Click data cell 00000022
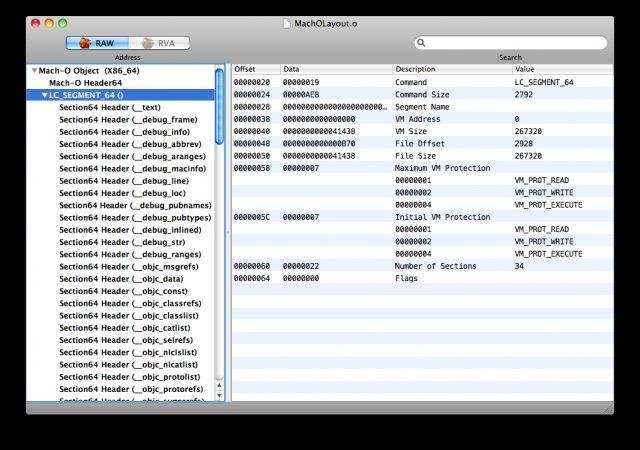Image resolution: width=640 pixels, height=450 pixels. 301,266
